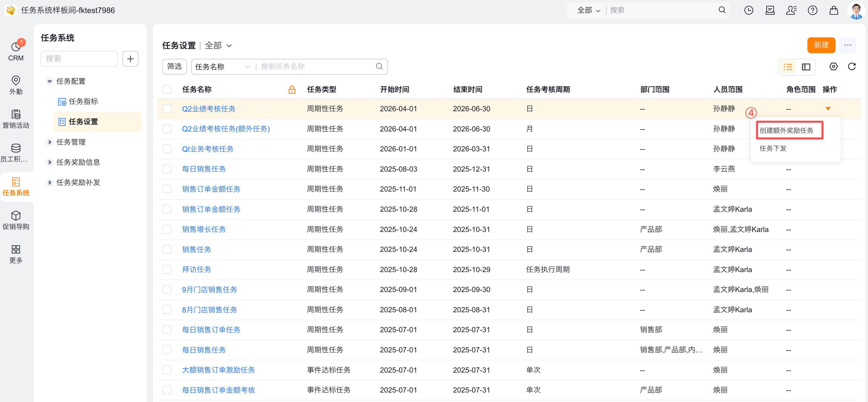Viewport: 868px width, 402px height.
Task: Click the clock history icon in the header
Action: 748,10
